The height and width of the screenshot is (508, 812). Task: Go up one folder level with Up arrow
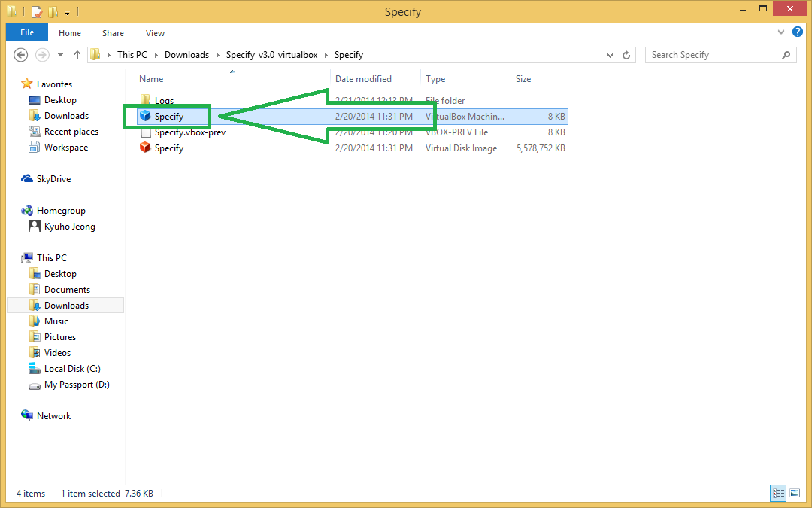[77, 55]
